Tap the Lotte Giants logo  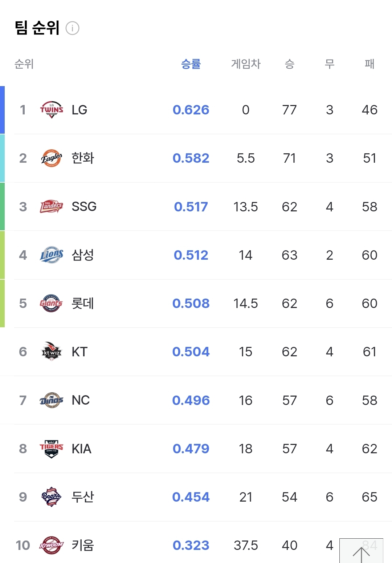pos(51,303)
